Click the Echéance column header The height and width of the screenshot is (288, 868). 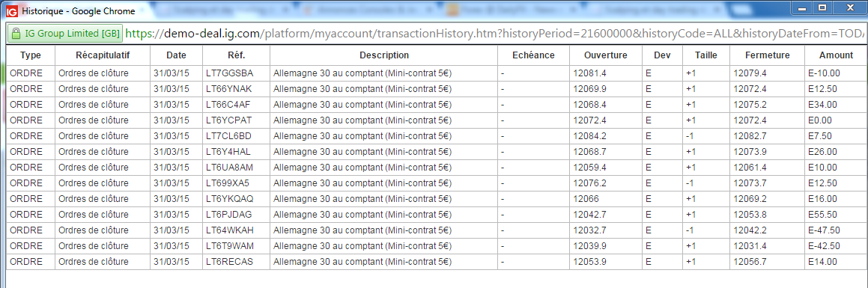(533, 55)
